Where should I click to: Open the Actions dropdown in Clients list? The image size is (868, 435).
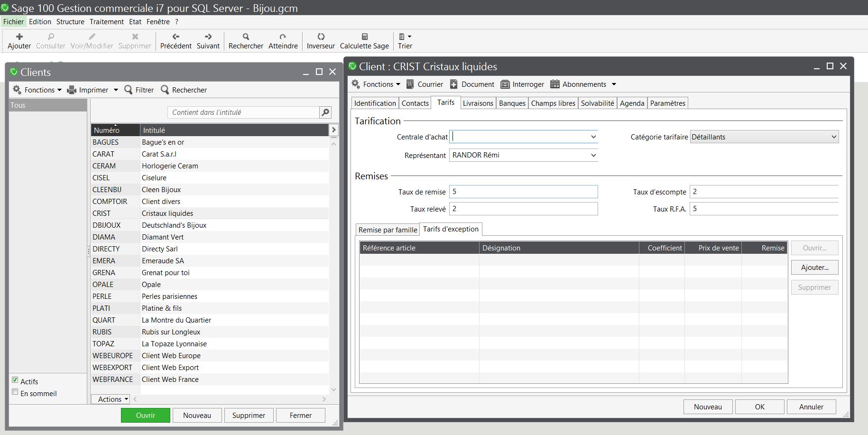coord(111,399)
